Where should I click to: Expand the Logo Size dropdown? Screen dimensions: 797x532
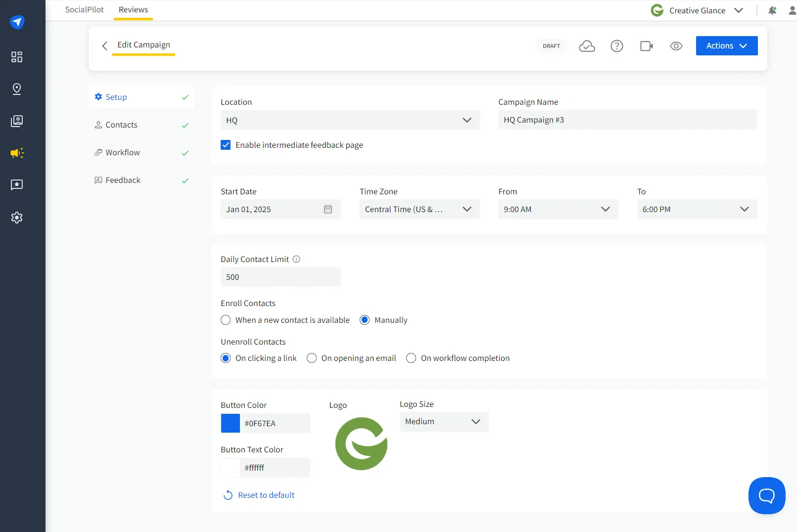tap(443, 421)
